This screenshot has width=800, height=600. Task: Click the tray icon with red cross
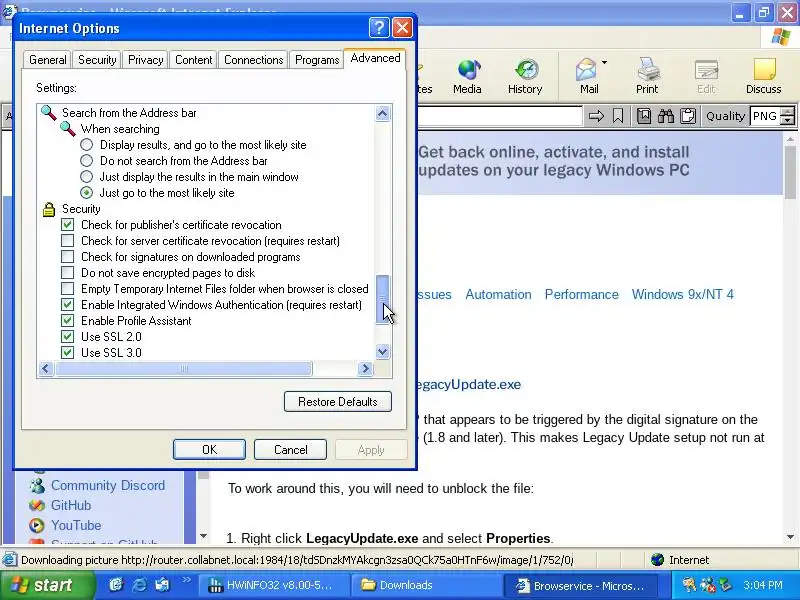[707, 585]
